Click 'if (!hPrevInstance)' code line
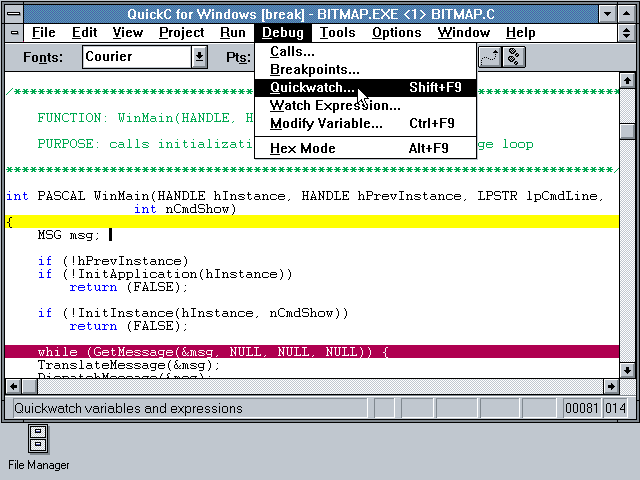This screenshot has width=640, height=480. 113,261
